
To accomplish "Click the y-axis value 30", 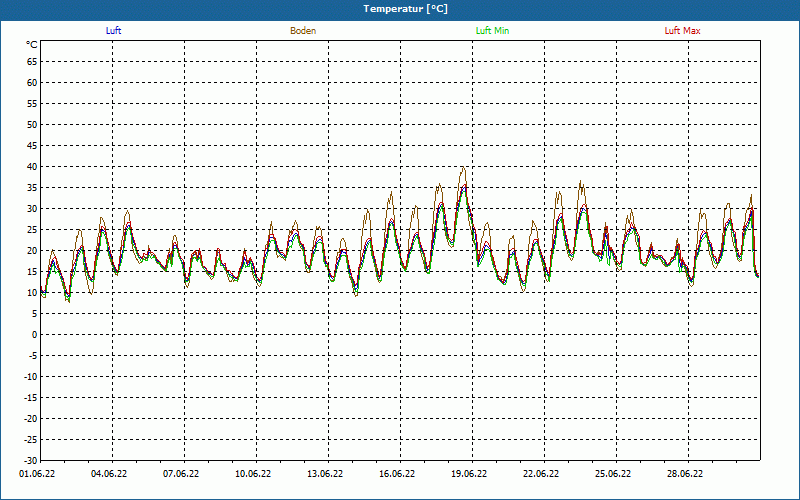I will click(32, 209).
